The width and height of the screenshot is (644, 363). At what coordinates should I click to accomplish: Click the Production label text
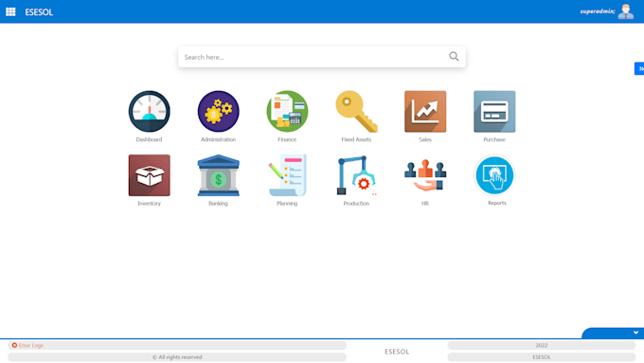click(x=356, y=203)
